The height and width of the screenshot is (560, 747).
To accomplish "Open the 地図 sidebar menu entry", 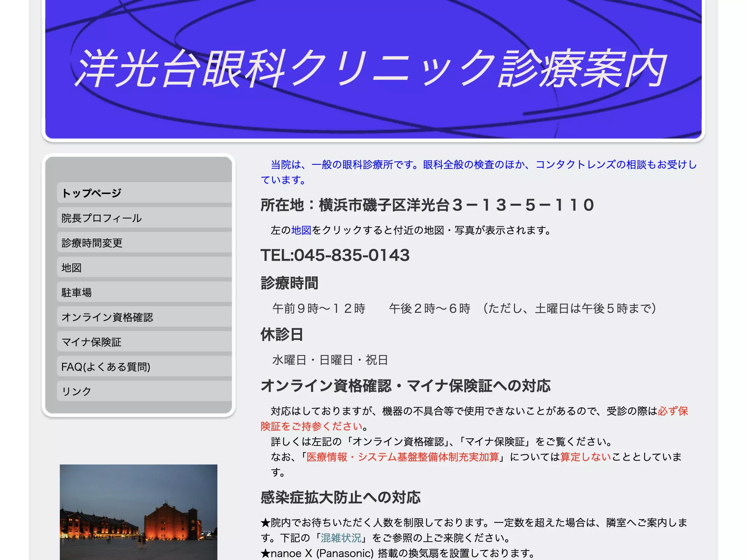I will [x=144, y=267].
